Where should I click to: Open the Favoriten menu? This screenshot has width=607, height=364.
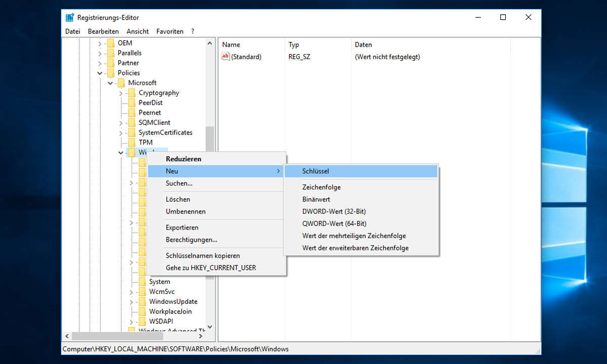click(170, 31)
